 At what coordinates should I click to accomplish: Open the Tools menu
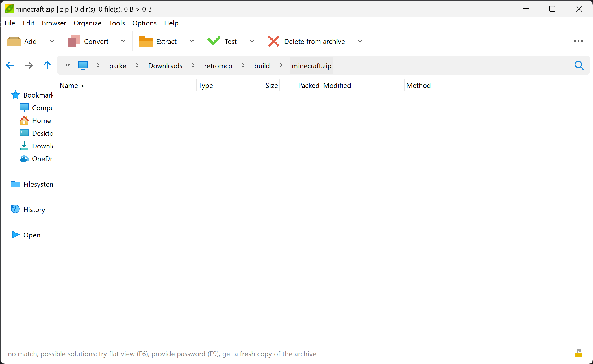[117, 23]
